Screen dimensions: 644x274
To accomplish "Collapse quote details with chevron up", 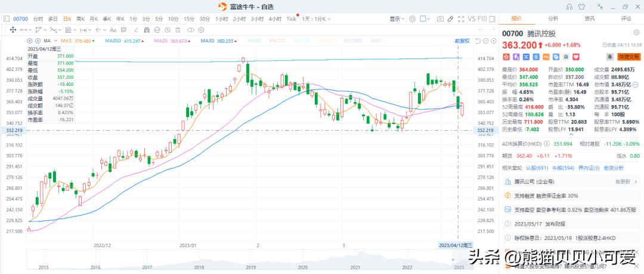I will 571,134.
